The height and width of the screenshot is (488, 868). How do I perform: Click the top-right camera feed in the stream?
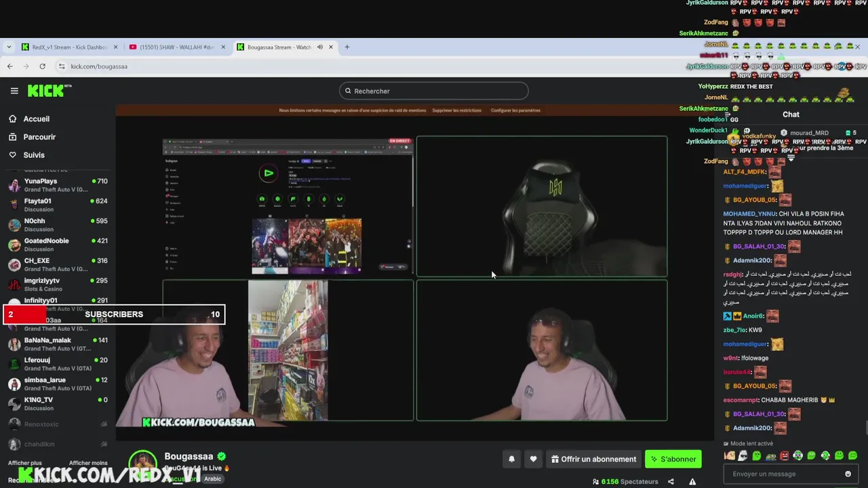coord(542,207)
